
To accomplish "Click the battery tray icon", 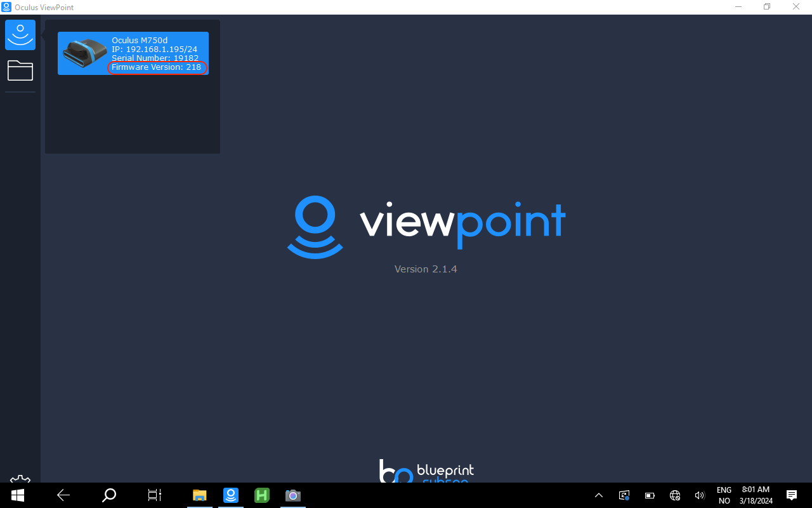I will (650, 495).
